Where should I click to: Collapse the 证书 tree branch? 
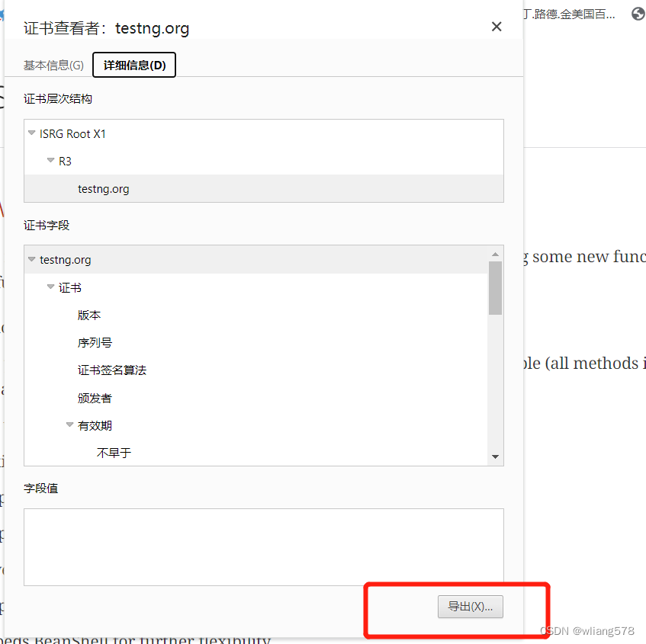pos(50,287)
